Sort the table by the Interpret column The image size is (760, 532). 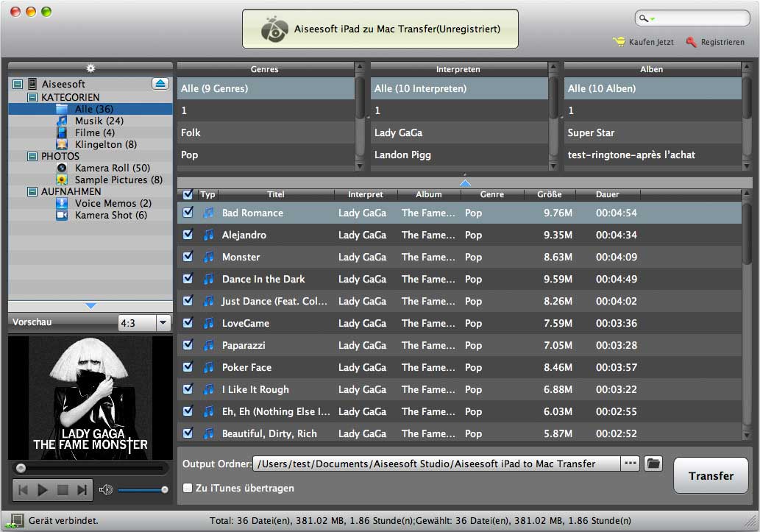pyautogui.click(x=366, y=194)
